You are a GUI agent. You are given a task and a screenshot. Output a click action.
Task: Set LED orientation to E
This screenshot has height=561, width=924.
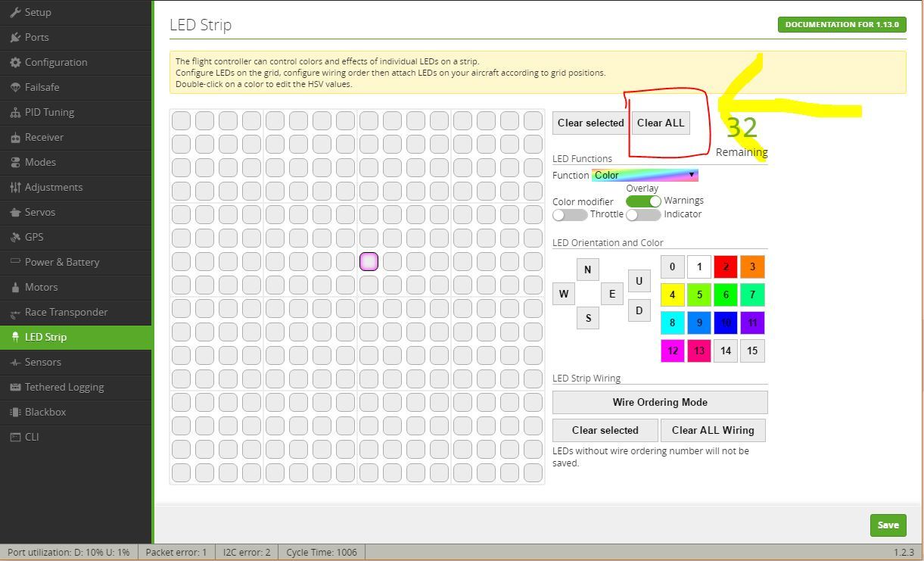pyautogui.click(x=612, y=294)
